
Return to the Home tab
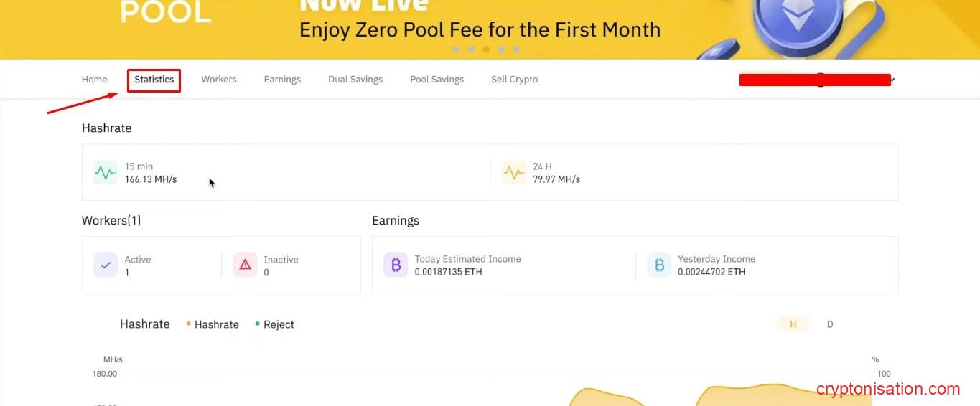coord(94,80)
